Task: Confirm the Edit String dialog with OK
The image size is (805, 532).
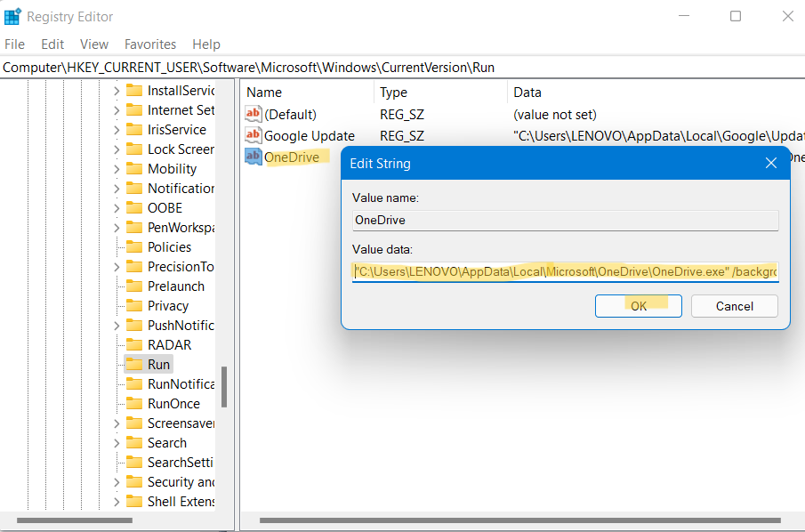Action: click(638, 306)
